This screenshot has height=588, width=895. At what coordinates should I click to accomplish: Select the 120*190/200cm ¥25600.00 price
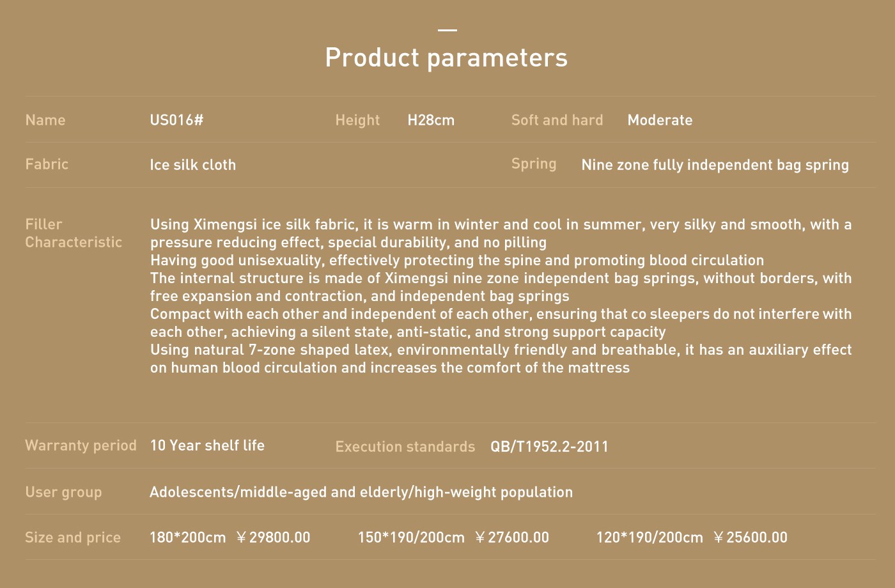point(692,538)
